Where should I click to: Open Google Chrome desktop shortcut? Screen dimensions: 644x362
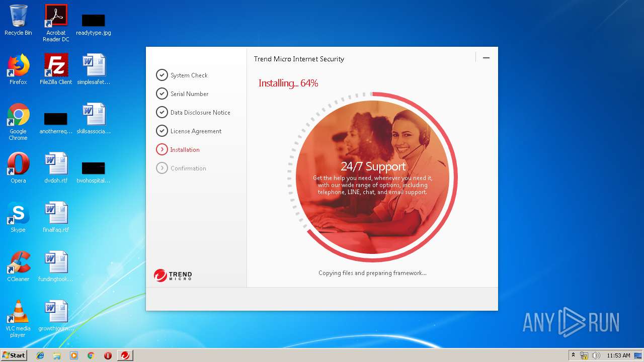[x=18, y=122]
